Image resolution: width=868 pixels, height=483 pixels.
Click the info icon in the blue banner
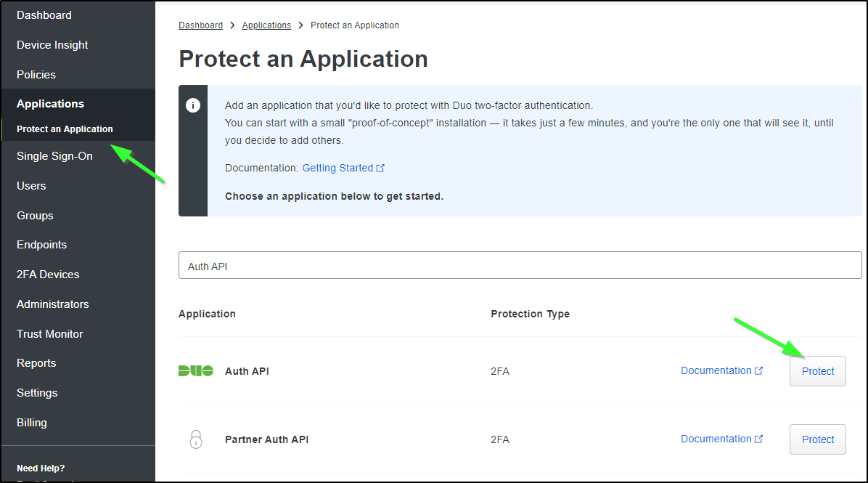click(192, 105)
